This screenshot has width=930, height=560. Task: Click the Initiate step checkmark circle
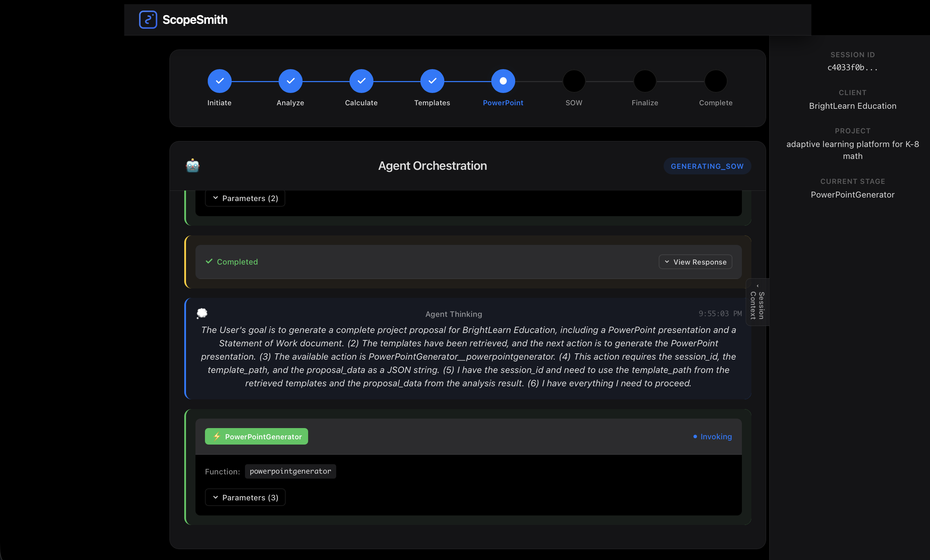coord(219,81)
